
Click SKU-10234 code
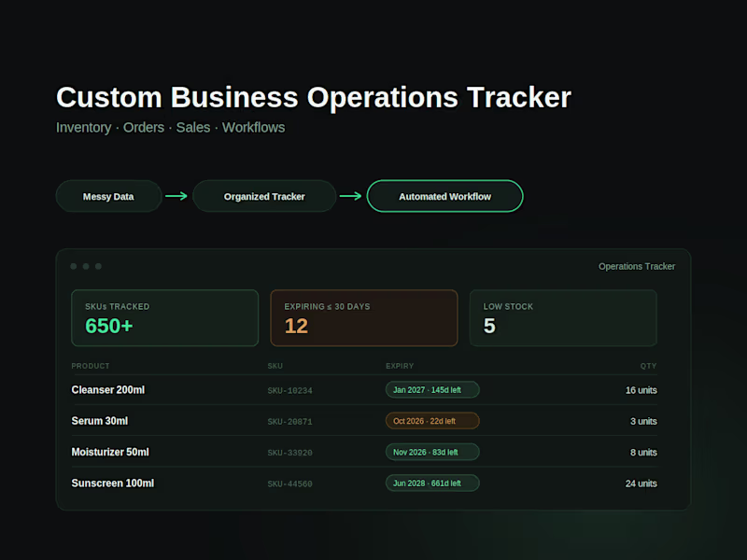coord(289,390)
